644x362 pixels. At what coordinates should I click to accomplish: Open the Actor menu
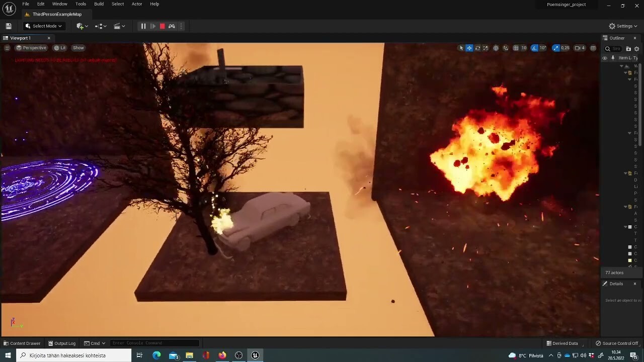136,4
